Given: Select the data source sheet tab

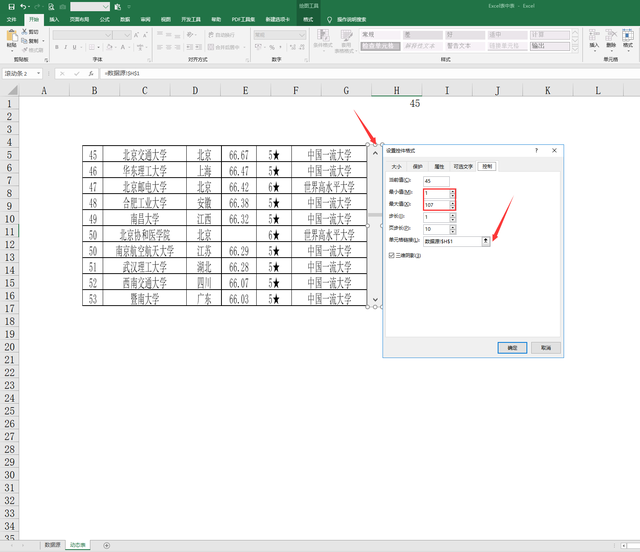Looking at the screenshot, I should (x=53, y=545).
